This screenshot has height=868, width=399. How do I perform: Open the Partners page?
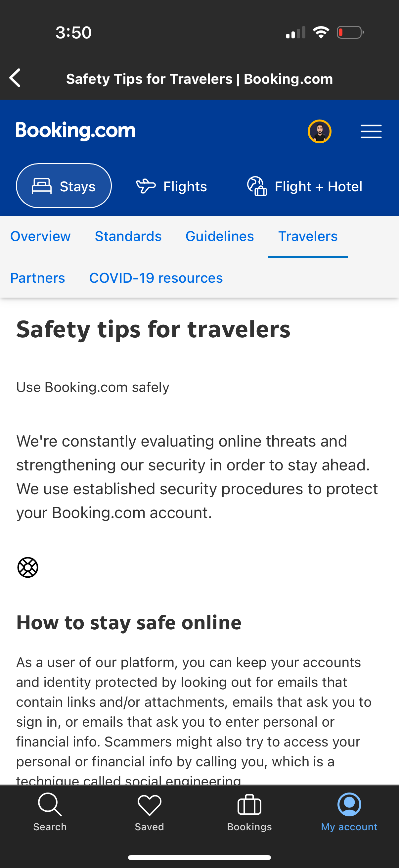[x=37, y=278]
